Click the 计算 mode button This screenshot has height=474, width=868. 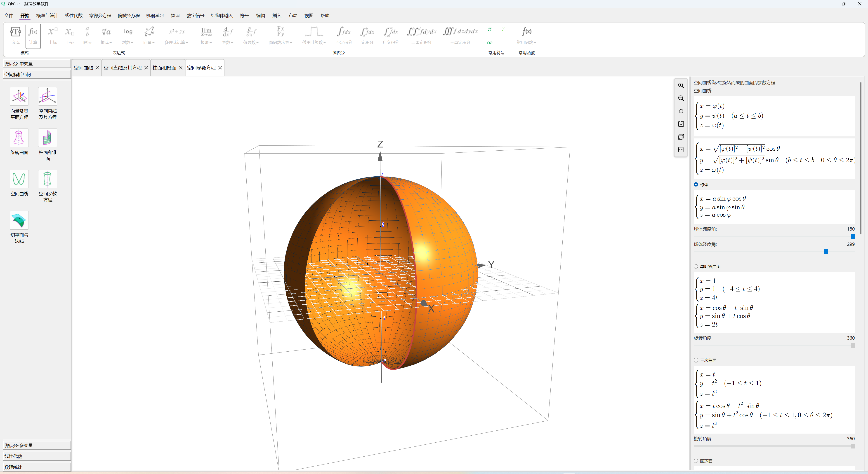click(33, 36)
